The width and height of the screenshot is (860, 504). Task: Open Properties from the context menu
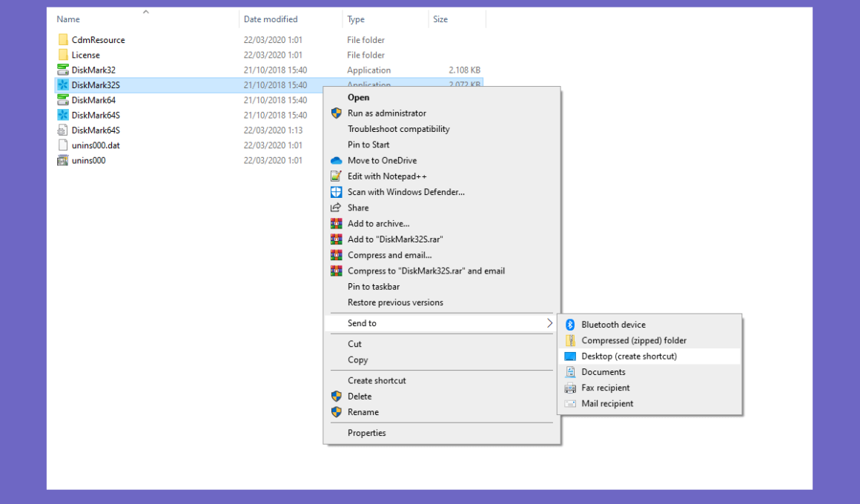click(x=366, y=433)
